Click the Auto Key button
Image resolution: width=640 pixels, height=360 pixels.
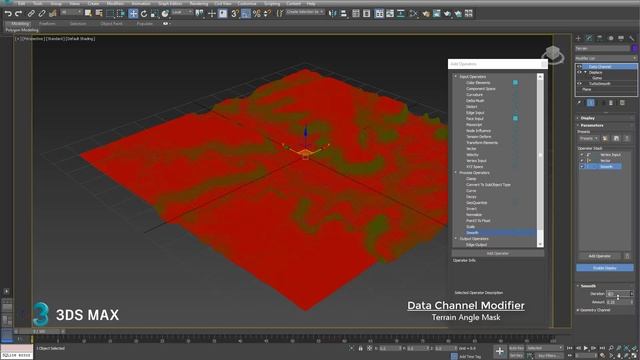(516, 348)
